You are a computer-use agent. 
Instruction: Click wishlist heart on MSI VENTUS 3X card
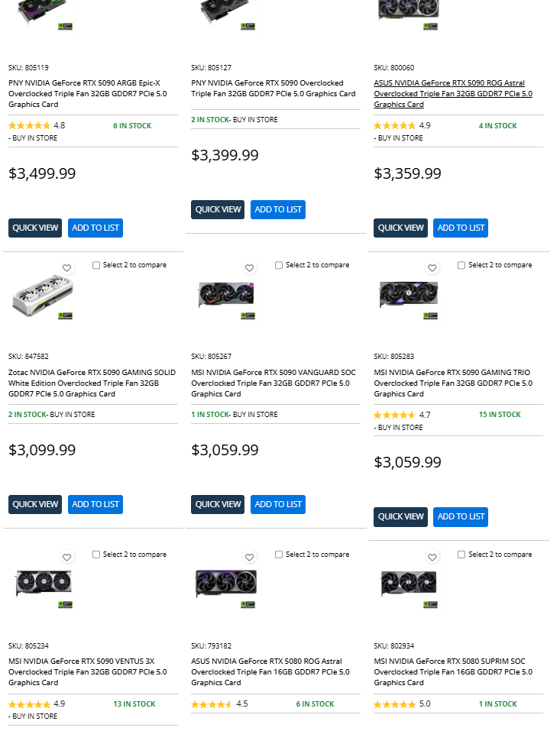click(67, 558)
